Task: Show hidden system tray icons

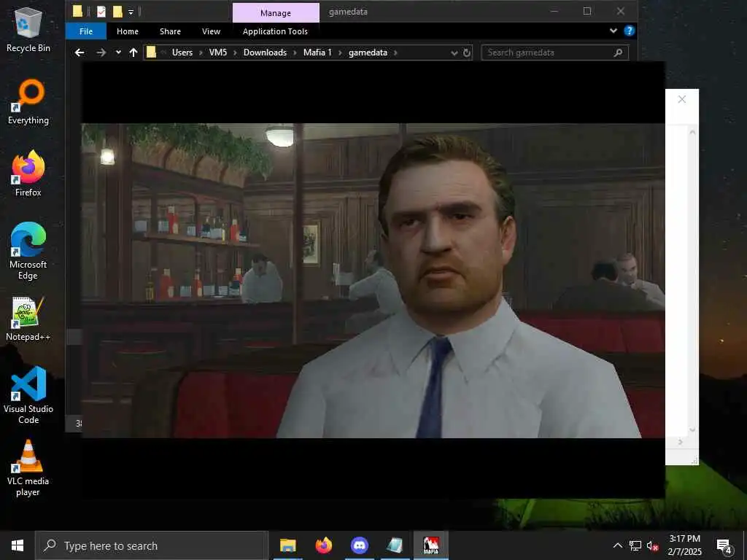Action: [x=617, y=545]
